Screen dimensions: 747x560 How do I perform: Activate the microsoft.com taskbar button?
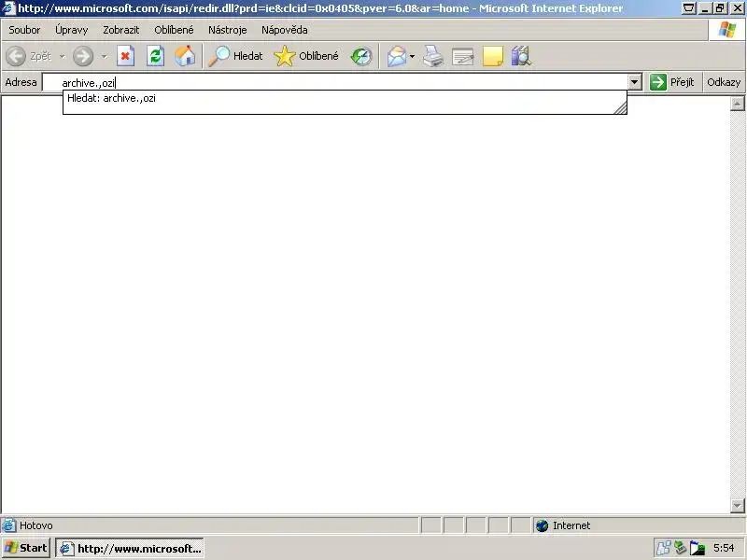130,549
